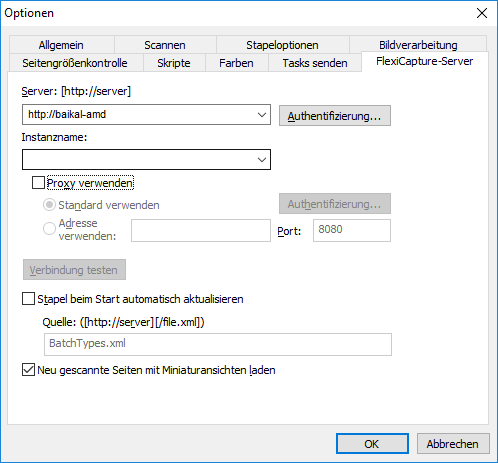This screenshot has width=498, height=463.
Task: Select the Bildverarbeitung tab
Action: [x=418, y=45]
